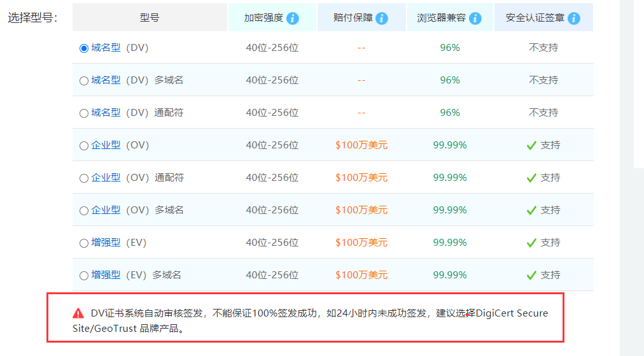Click green checkmark in 企业型 (OV) 通配符 row

coord(531,178)
